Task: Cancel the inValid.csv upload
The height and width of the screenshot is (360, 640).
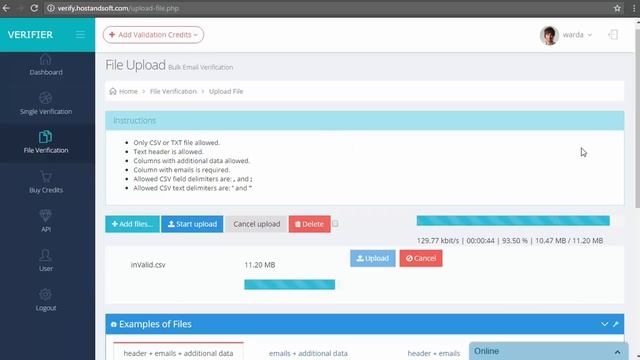Action: click(x=421, y=258)
